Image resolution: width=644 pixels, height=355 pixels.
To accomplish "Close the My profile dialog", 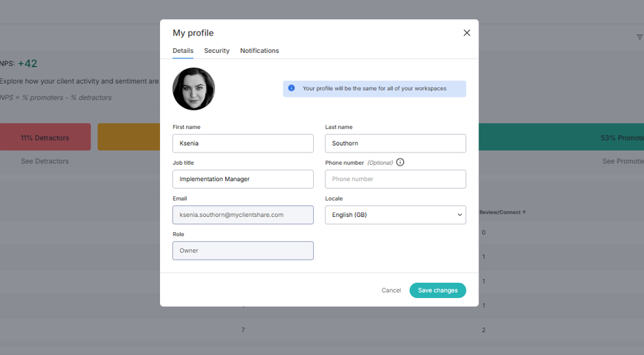I will point(467,33).
